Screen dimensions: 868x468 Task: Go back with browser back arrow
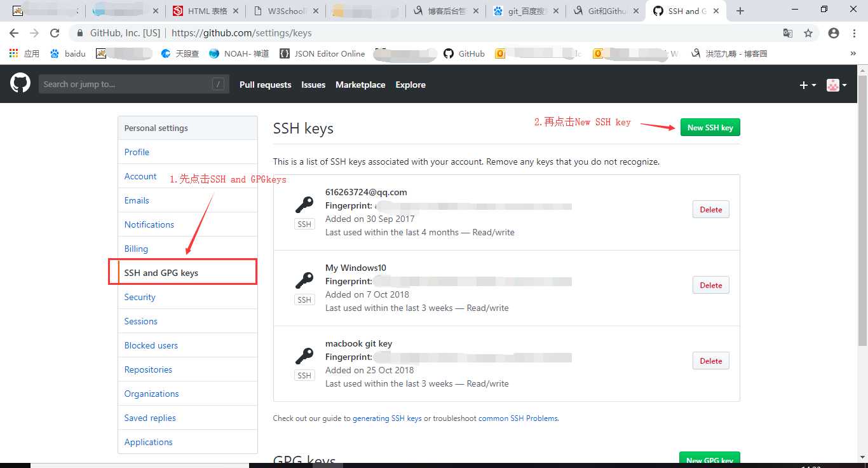pos(14,33)
